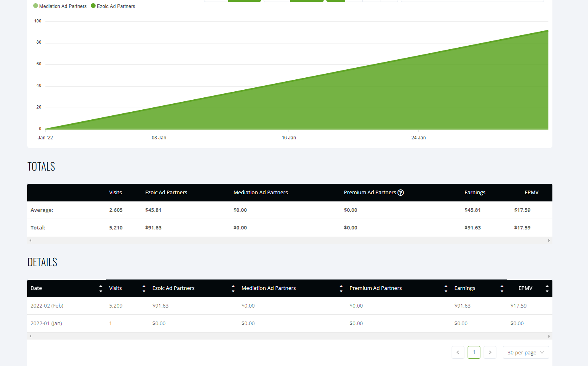Go to previous page of details
The width and height of the screenshot is (588, 366).
click(x=458, y=352)
